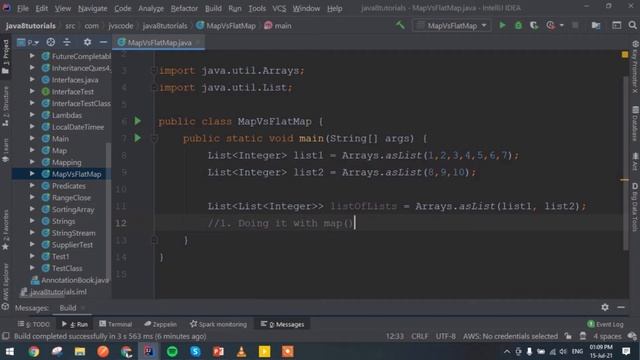Open the Event Log
640x360 pixels.
tap(605, 324)
